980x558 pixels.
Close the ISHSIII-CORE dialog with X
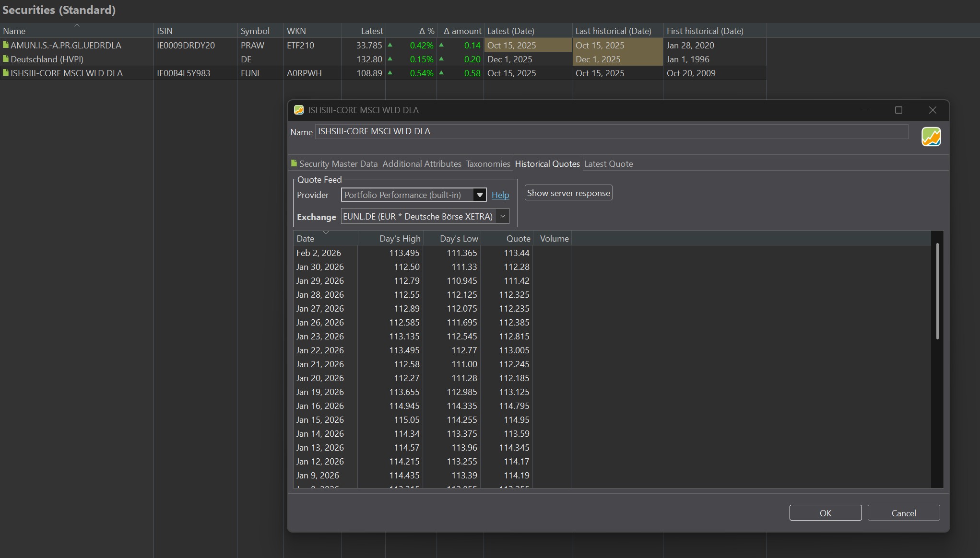pos(932,110)
